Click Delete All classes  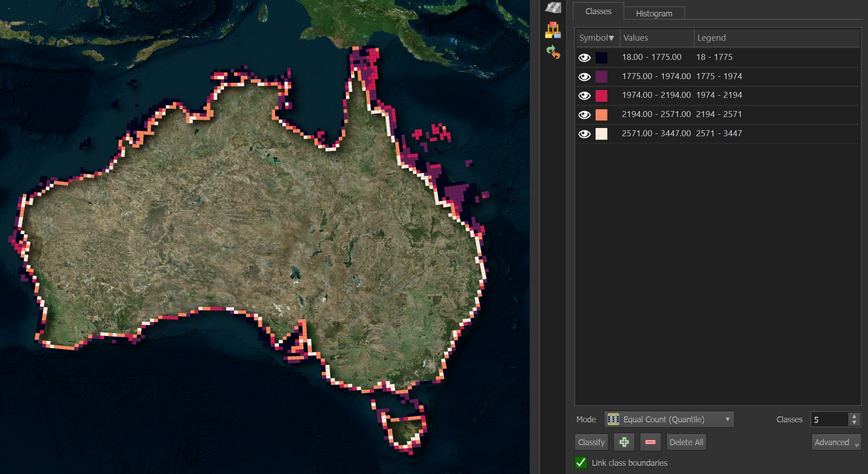[686, 442]
